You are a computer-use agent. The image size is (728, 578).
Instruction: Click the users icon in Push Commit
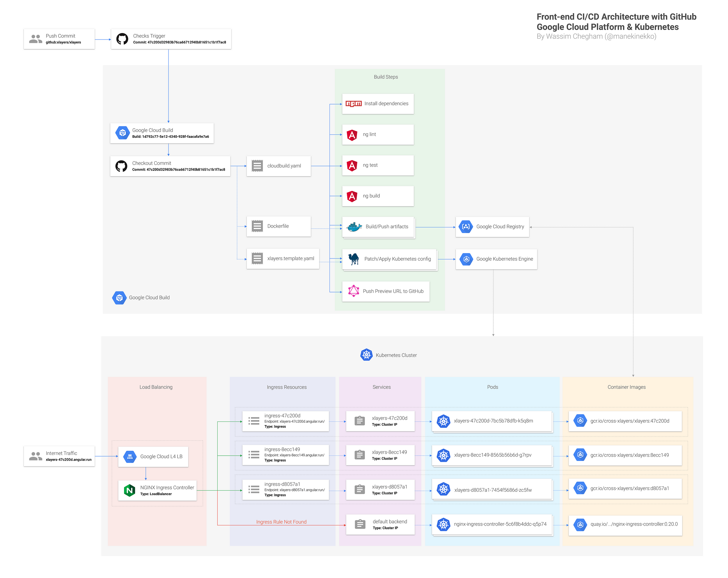[36, 39]
